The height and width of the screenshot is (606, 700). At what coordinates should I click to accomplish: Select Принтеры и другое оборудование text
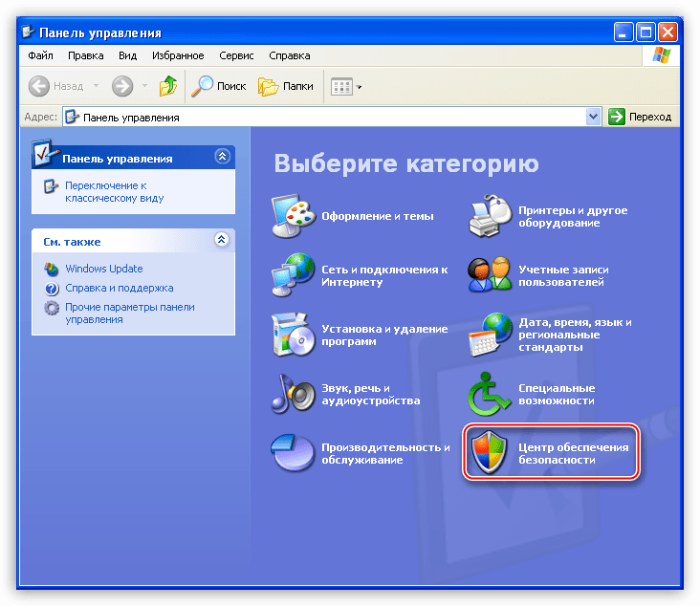tap(573, 216)
